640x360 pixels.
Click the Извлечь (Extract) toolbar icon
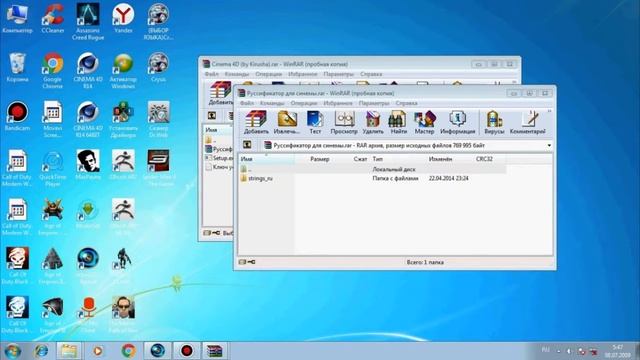287,122
